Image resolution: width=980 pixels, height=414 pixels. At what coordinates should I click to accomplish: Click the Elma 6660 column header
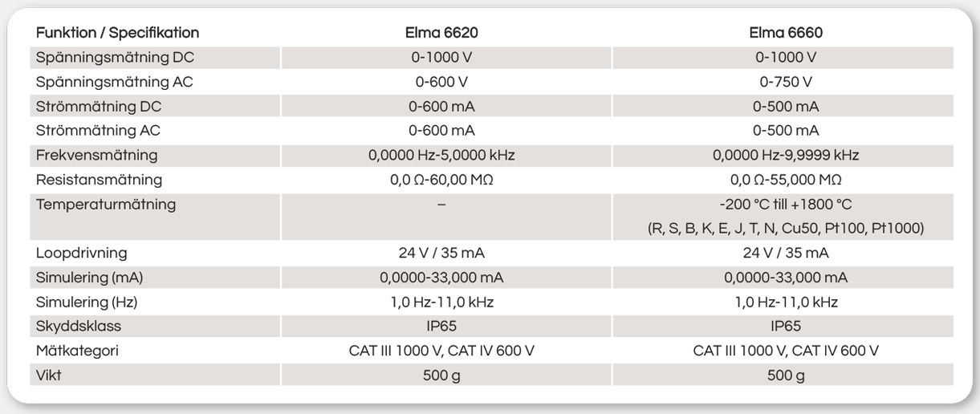tap(786, 34)
